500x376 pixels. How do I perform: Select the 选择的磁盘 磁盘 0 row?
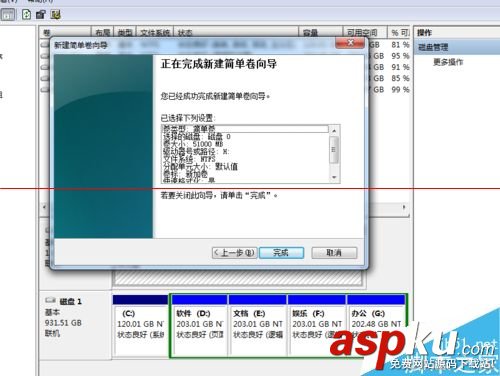[245, 136]
